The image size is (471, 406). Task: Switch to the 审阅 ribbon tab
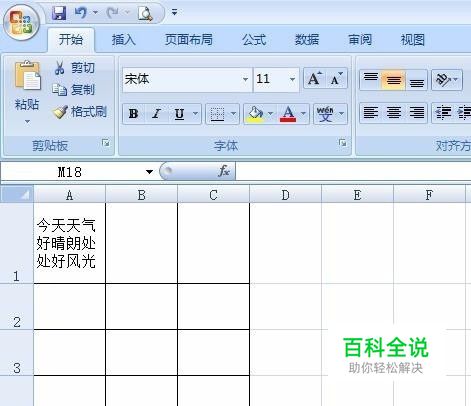[360, 40]
